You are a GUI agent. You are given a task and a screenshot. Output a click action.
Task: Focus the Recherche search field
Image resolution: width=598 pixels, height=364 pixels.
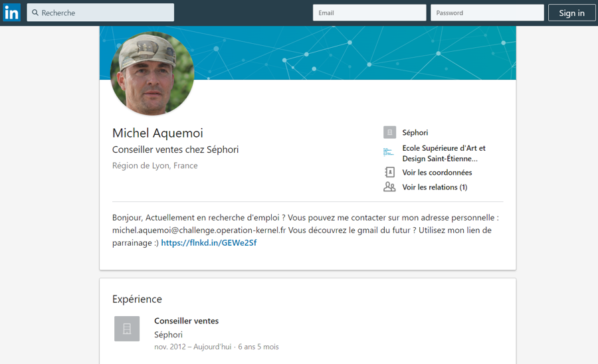pyautogui.click(x=106, y=13)
